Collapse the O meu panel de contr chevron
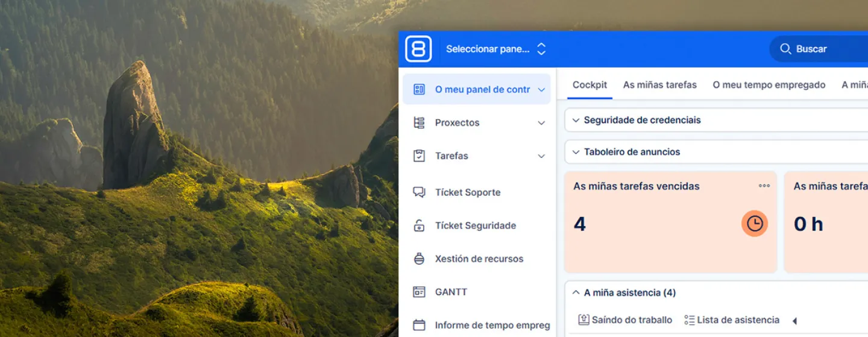The image size is (868, 337). click(x=541, y=90)
